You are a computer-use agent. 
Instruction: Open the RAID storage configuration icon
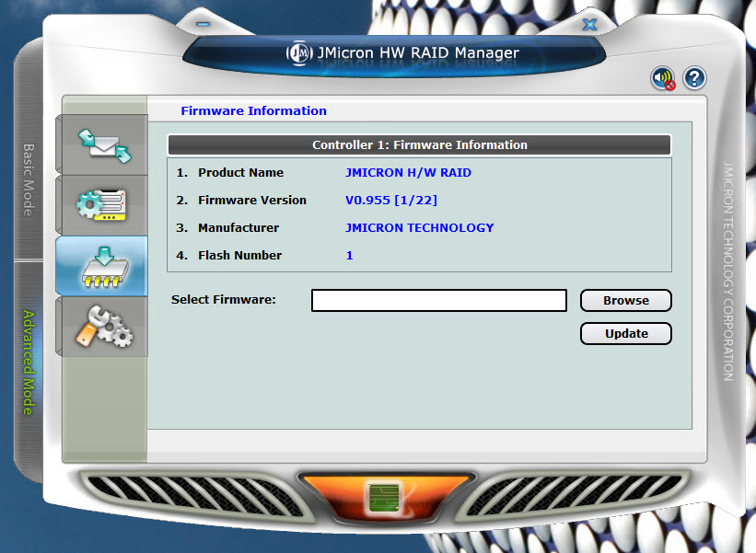[103, 205]
